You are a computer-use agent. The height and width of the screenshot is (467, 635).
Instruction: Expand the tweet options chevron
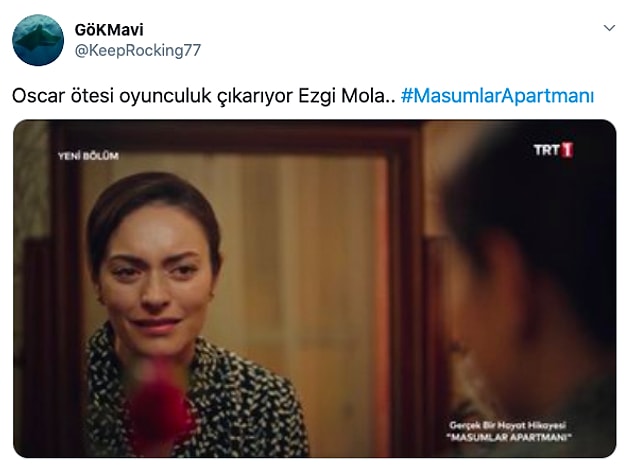[x=609, y=28]
